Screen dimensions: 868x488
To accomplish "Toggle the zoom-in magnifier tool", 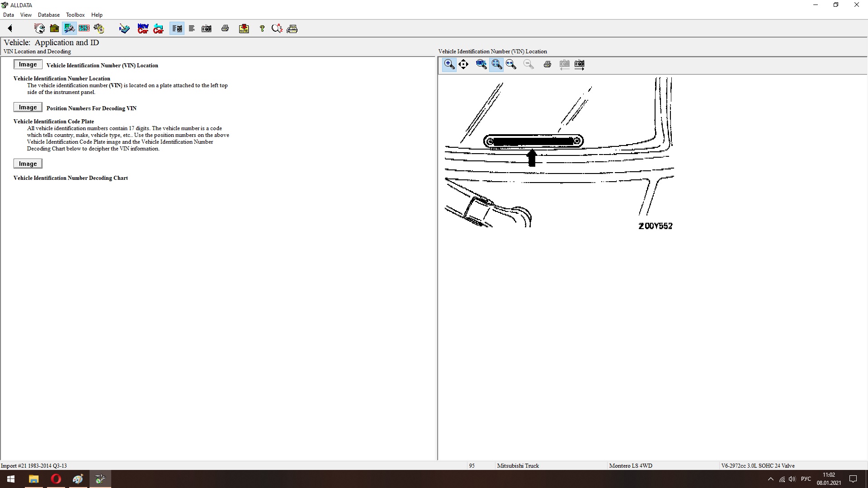I will (449, 64).
